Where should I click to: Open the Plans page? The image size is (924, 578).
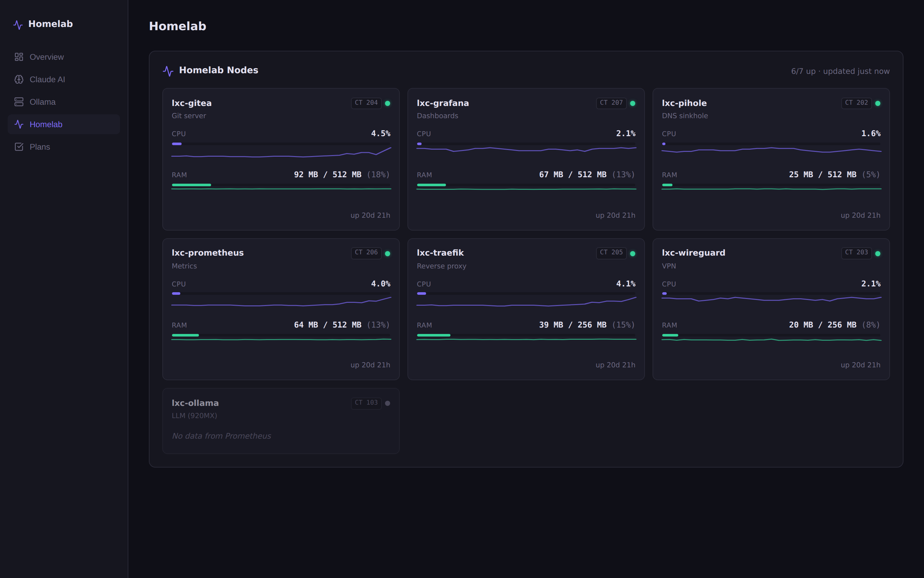[x=64, y=147]
